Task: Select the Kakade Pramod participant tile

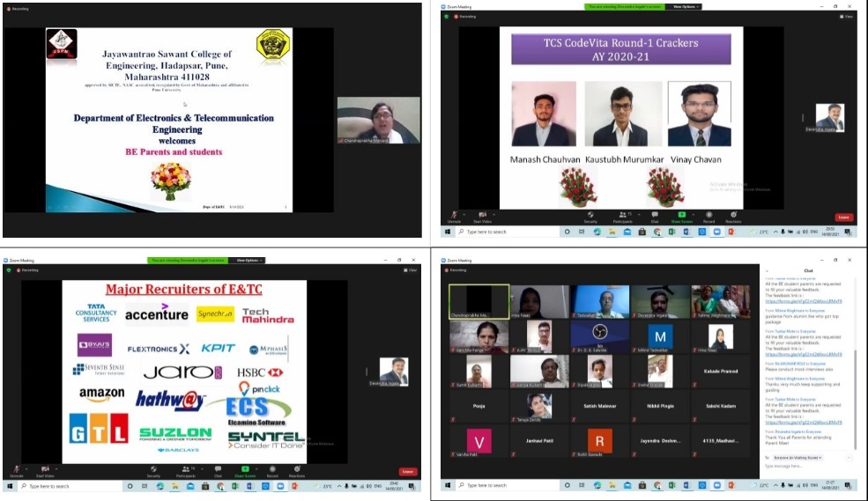Action: coord(721,371)
